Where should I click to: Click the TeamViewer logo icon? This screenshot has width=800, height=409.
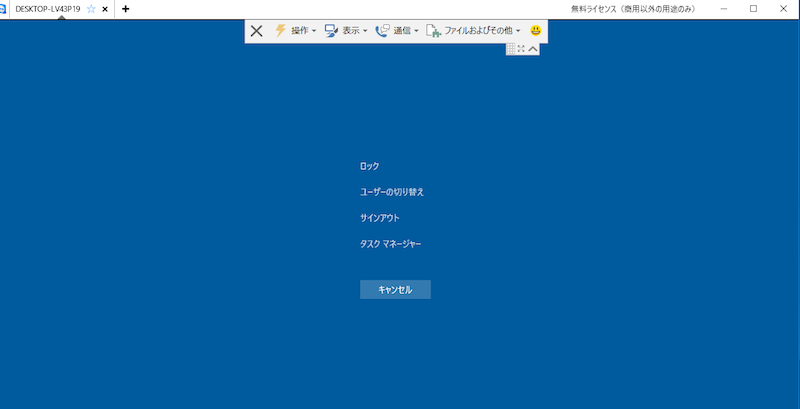[3, 8]
